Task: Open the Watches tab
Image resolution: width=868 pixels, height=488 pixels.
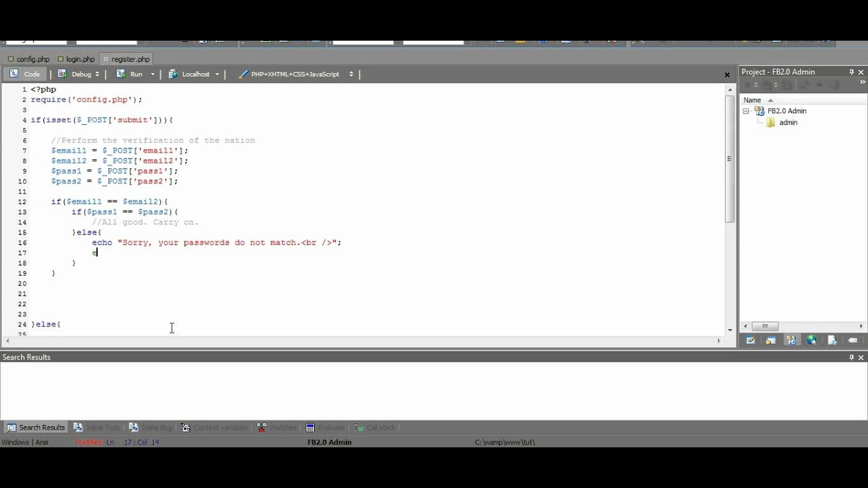Action: (277, 428)
